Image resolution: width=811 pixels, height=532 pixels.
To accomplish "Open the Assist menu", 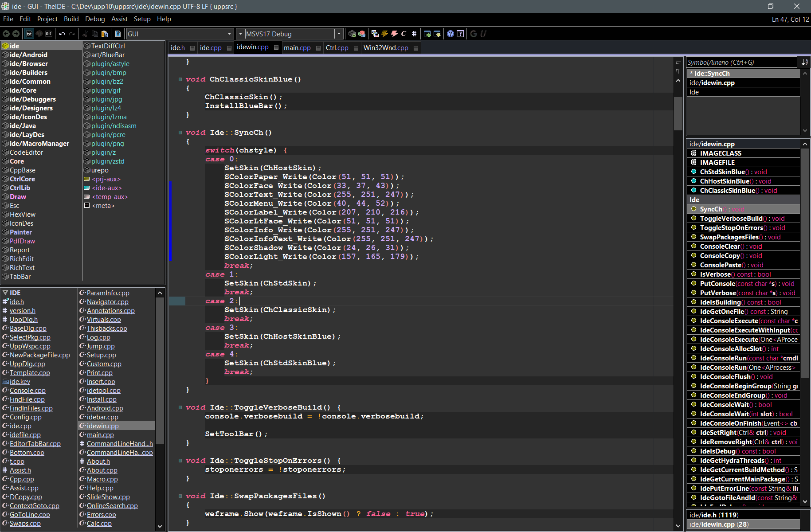I will pos(119,19).
